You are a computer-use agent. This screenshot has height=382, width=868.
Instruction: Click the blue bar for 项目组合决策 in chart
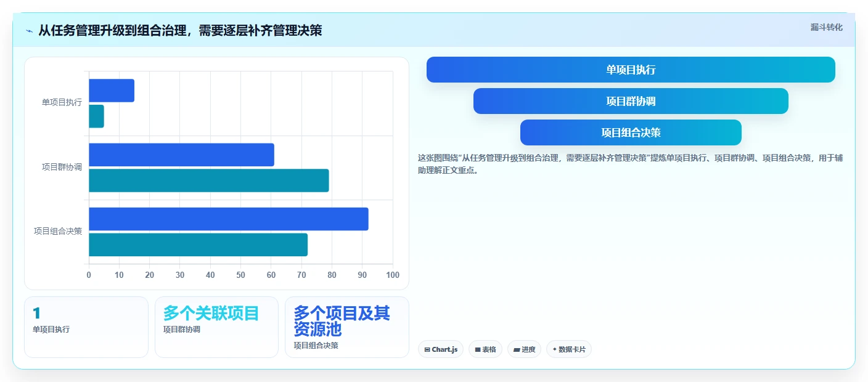click(x=229, y=219)
